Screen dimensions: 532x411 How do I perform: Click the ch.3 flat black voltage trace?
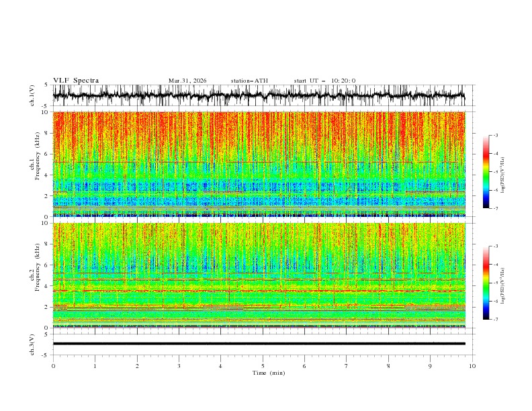259,344
